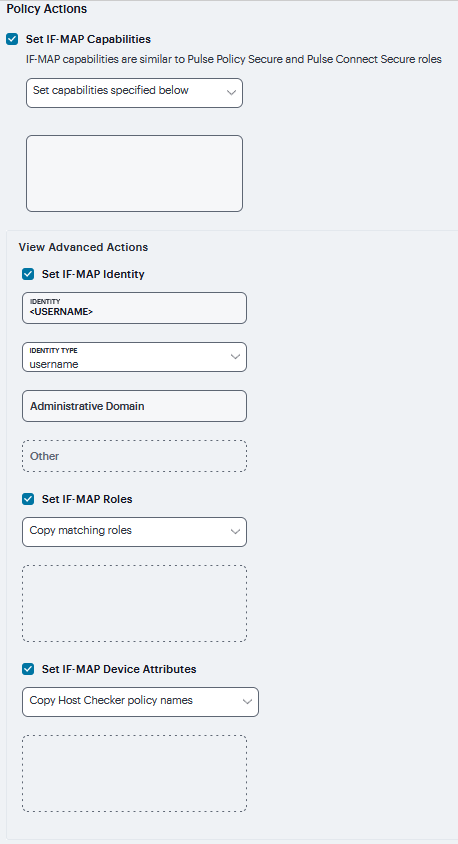This screenshot has height=844, width=458.
Task: Focus the Identity field containing <USERNAME>
Action: click(135, 308)
